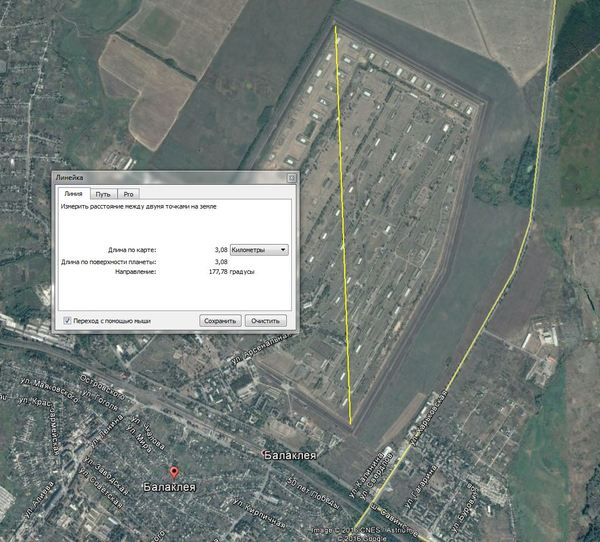Open the Километры units dropdown
This screenshot has width=600, height=542.
coord(258,249)
